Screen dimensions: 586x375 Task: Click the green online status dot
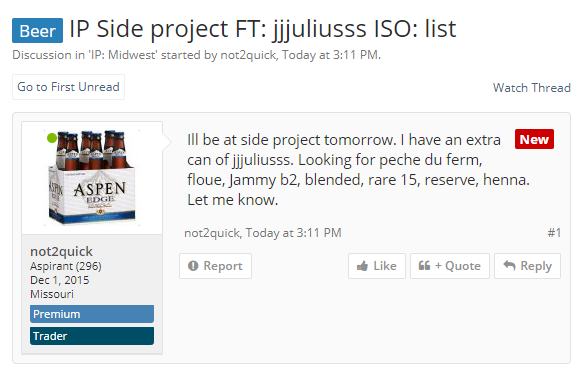tap(52, 138)
